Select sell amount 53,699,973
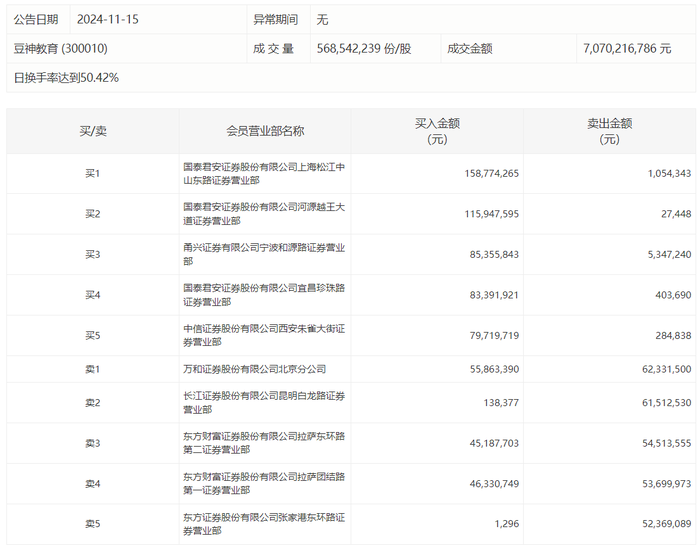This screenshot has width=700, height=548. pyautogui.click(x=667, y=484)
